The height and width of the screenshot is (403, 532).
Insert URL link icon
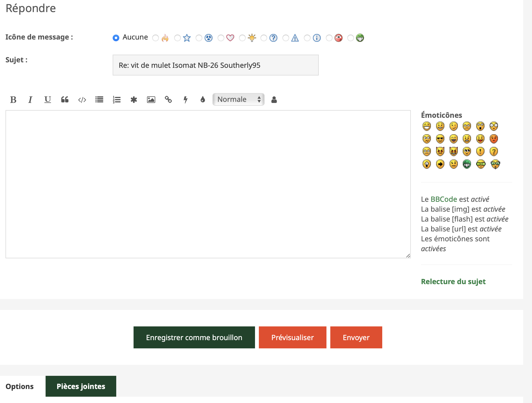coord(168,100)
